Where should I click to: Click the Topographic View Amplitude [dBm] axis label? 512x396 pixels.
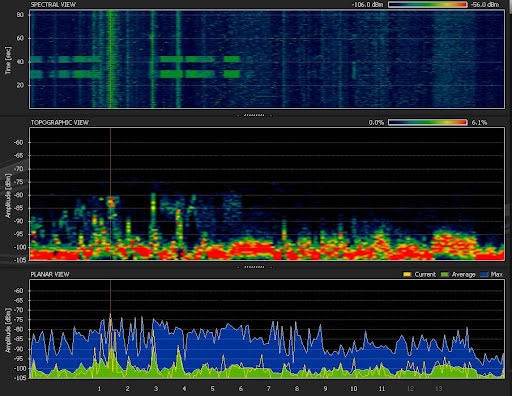[x=8, y=196]
